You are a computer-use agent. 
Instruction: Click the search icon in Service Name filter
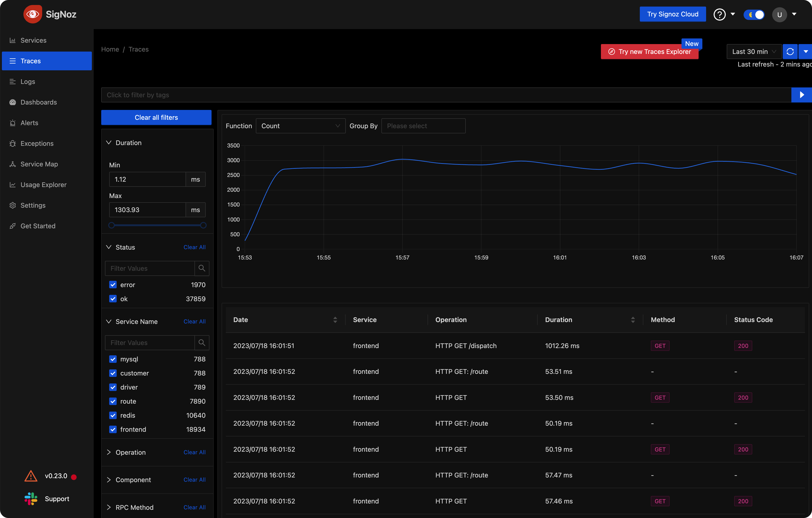click(202, 342)
